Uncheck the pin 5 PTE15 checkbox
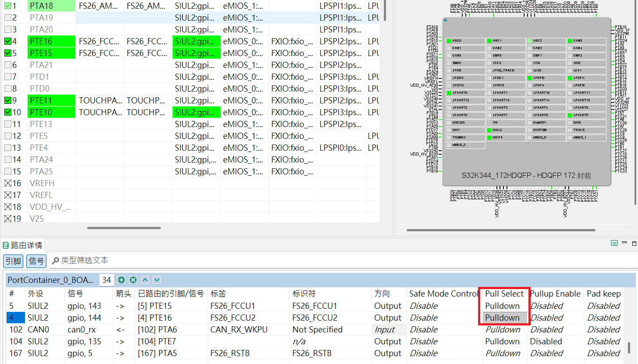This screenshot has height=364, width=638. [x=7, y=53]
